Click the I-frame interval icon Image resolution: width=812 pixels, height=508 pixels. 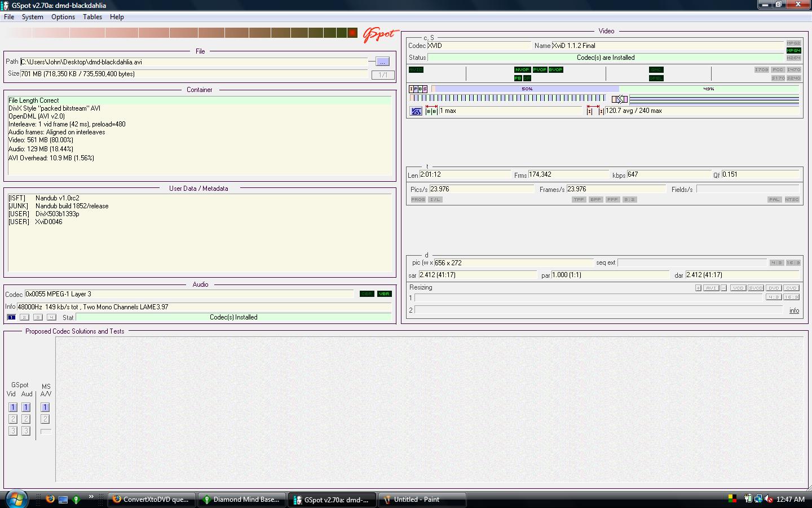pos(595,111)
